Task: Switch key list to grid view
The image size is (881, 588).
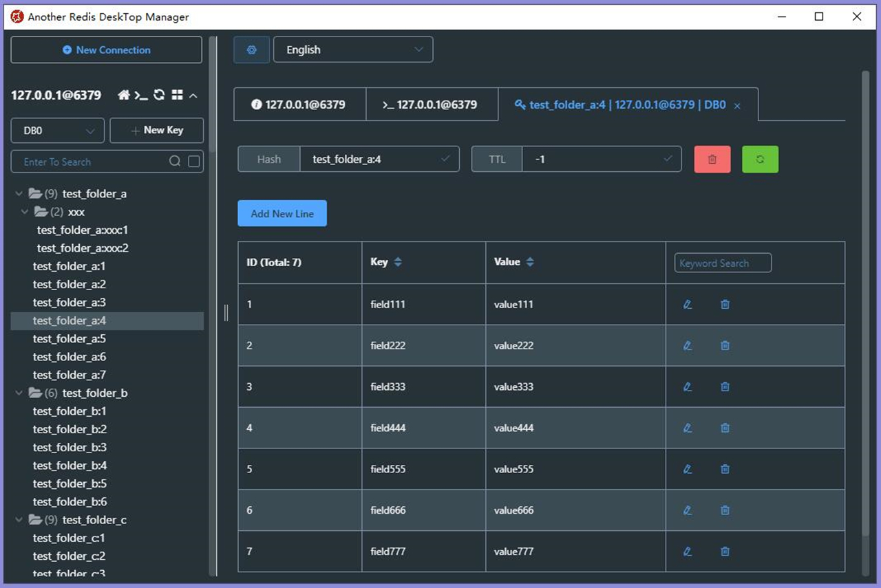Action: (x=177, y=96)
